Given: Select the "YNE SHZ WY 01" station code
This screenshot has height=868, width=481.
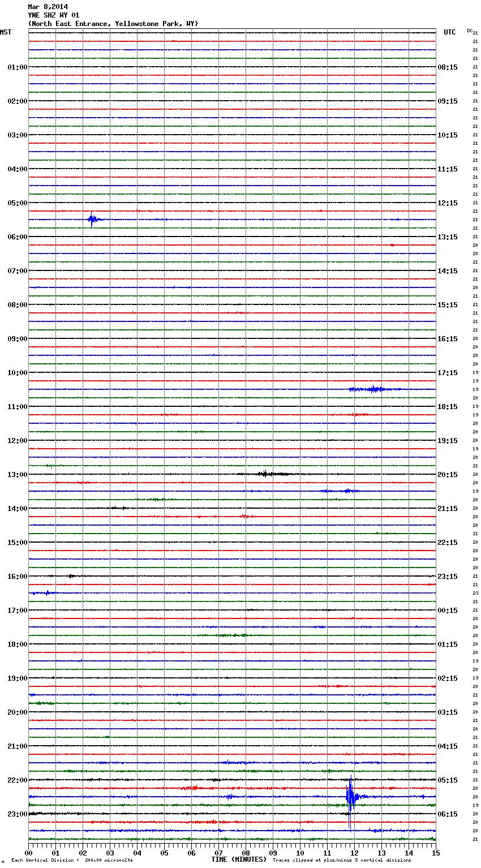Looking at the screenshot, I should click(54, 15).
